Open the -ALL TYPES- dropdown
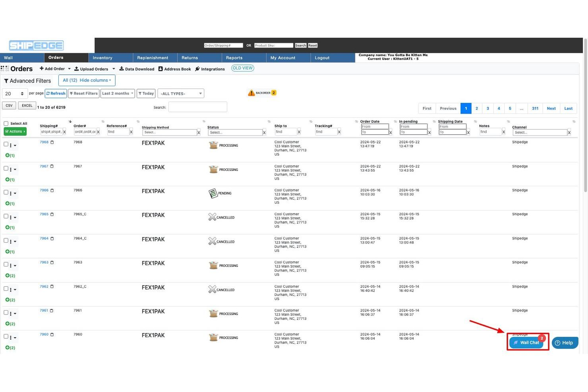The height and width of the screenshot is (392, 588). pyautogui.click(x=181, y=94)
